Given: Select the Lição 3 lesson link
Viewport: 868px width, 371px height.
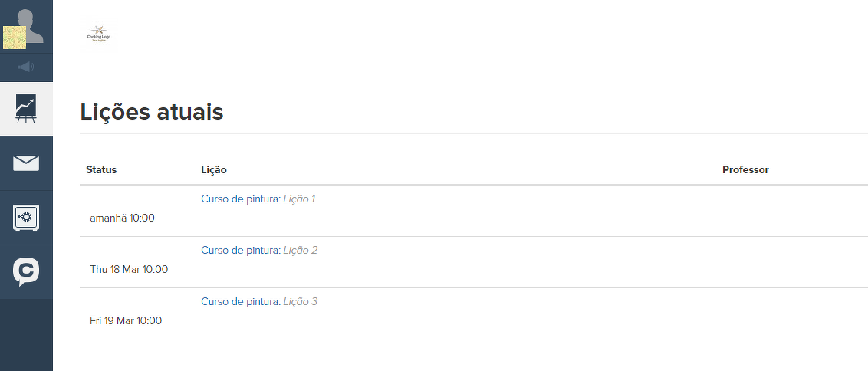Looking at the screenshot, I should (300, 302).
